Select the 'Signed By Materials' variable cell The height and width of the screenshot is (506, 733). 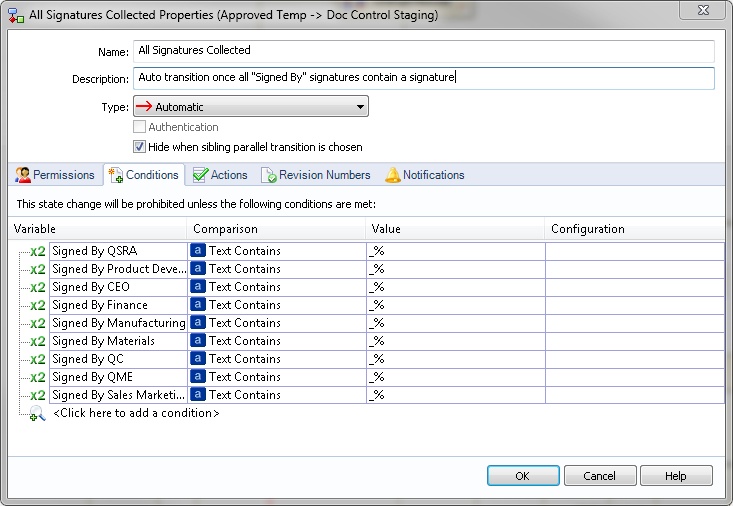[118, 341]
